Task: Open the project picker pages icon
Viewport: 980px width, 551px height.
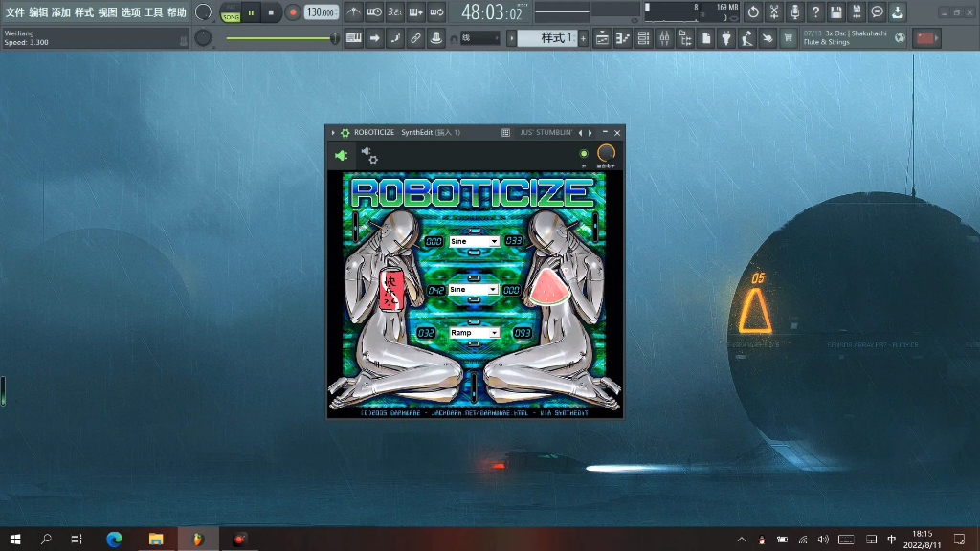Action: 705,38
